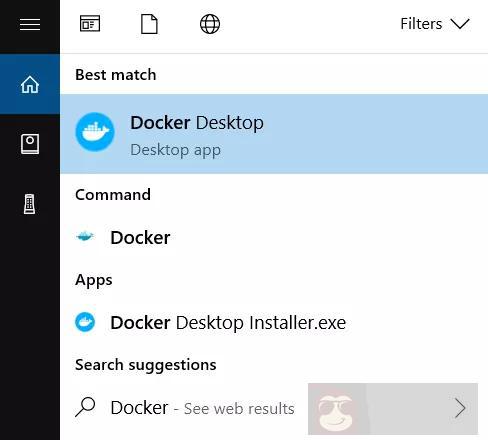
Task: Click the Docker Desktop whale icon
Action: click(x=95, y=132)
